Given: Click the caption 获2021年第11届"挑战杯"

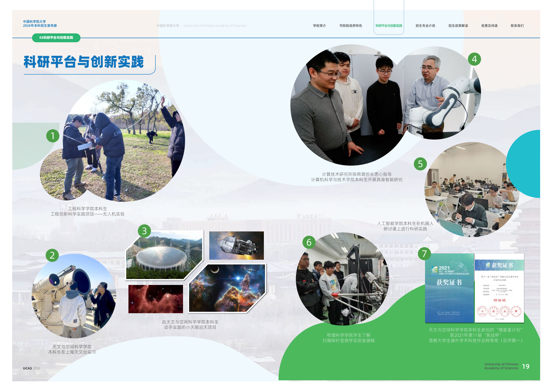Looking at the screenshot, I should click(x=476, y=335).
